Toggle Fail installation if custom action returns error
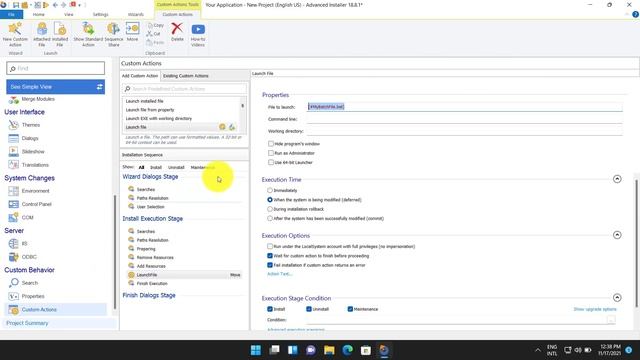The width and height of the screenshot is (640, 360). coord(270,265)
